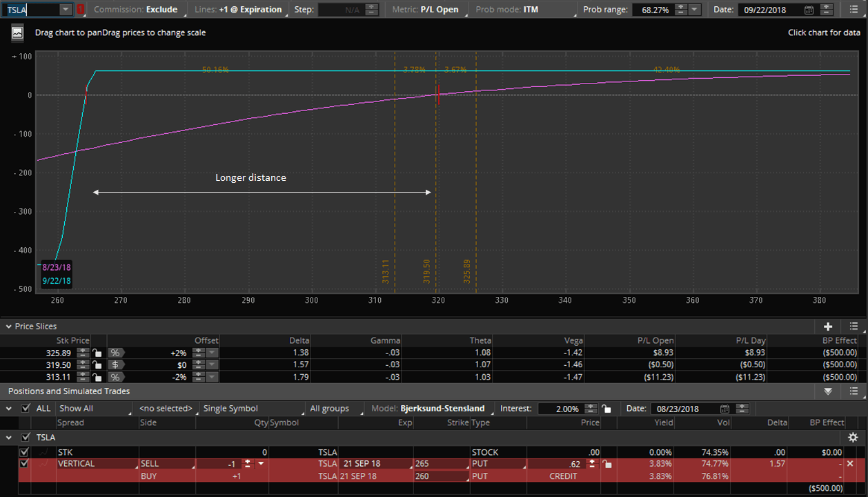Click the Bjerksund-Stensland model selector
The height and width of the screenshot is (497, 868).
[431, 409]
